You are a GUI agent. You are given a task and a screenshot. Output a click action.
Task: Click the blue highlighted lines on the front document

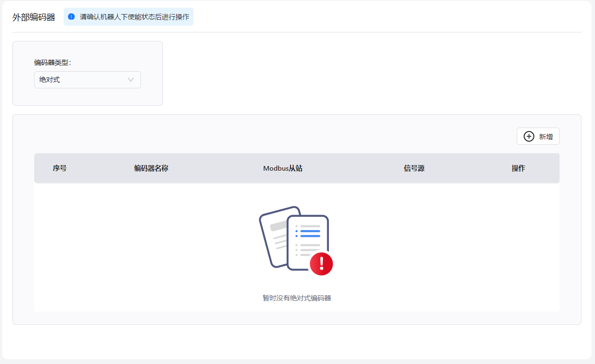click(x=310, y=233)
